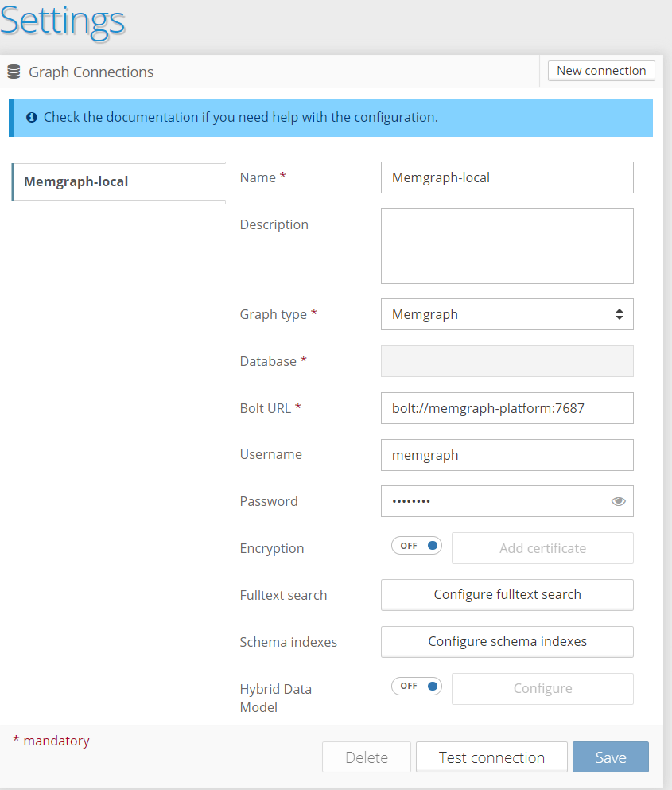Click the Graph Connections heading text
Image resolution: width=672 pixels, height=790 pixels.
[x=91, y=72]
